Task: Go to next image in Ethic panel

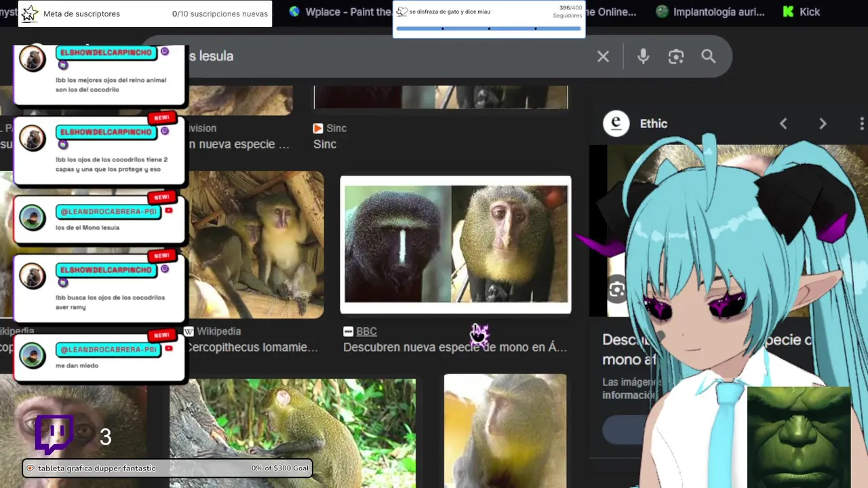Action: coord(823,123)
